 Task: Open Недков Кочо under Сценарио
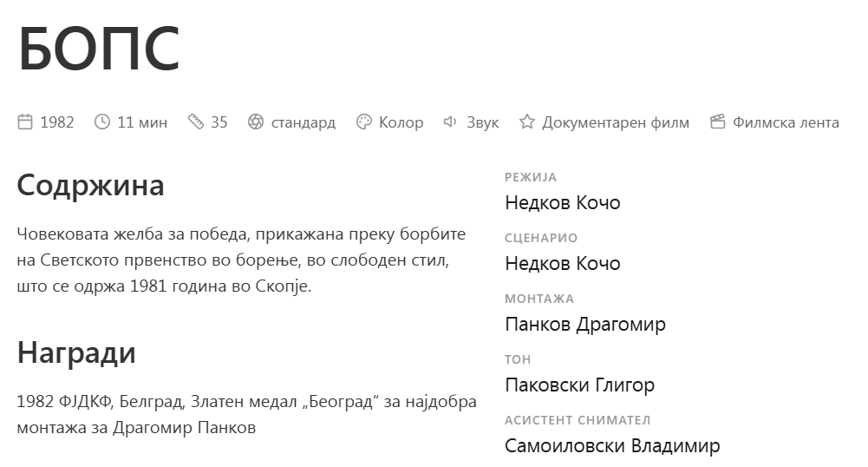(563, 264)
